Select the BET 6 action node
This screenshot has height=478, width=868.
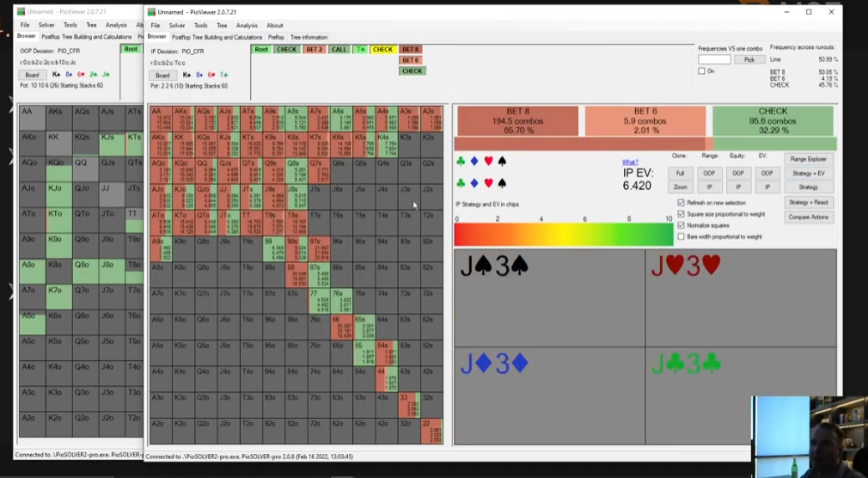pos(410,60)
